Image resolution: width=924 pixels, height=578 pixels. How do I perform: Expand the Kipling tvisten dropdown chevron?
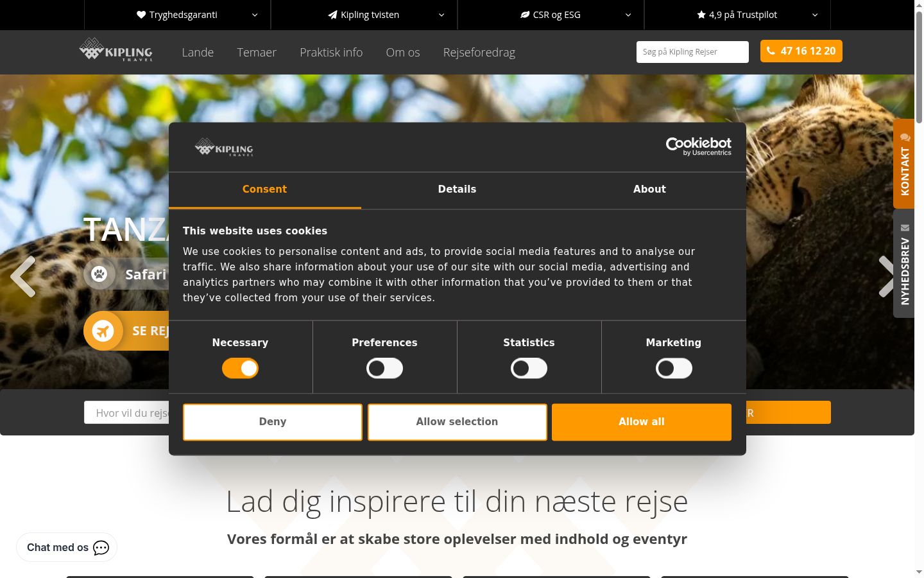point(441,15)
